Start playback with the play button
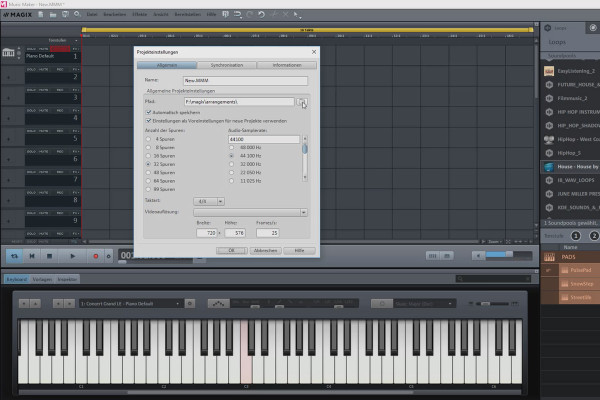This screenshot has height=400, width=600. pos(73,256)
